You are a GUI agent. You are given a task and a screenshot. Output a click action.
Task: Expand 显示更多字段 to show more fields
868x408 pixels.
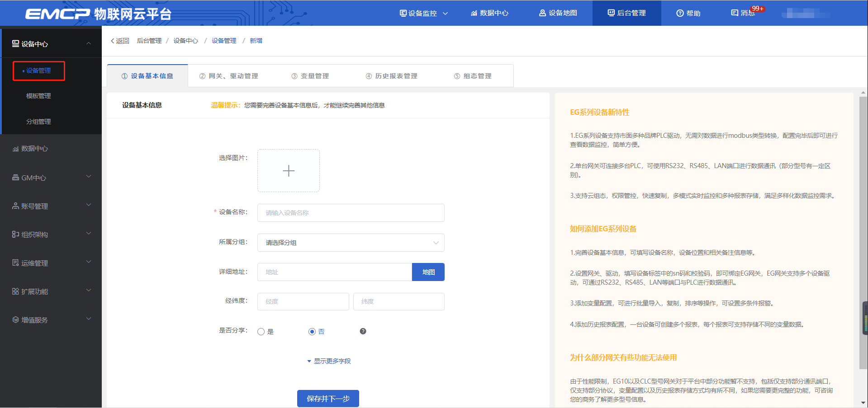click(328, 361)
